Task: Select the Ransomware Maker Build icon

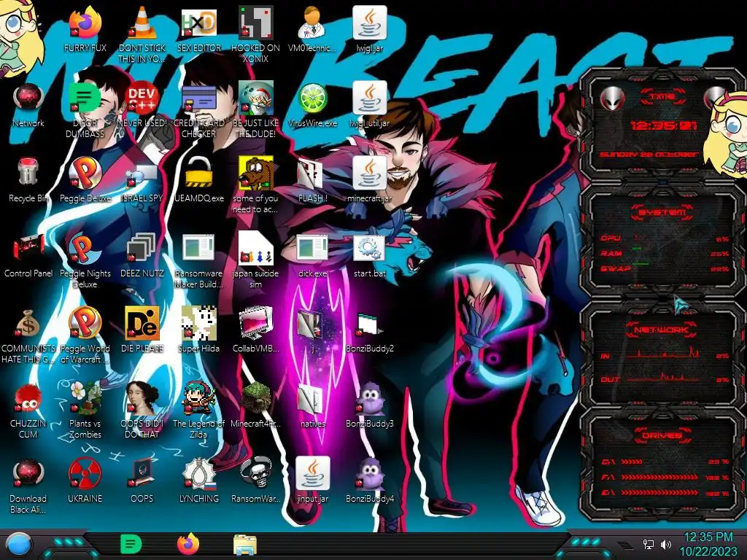Action: (198, 260)
